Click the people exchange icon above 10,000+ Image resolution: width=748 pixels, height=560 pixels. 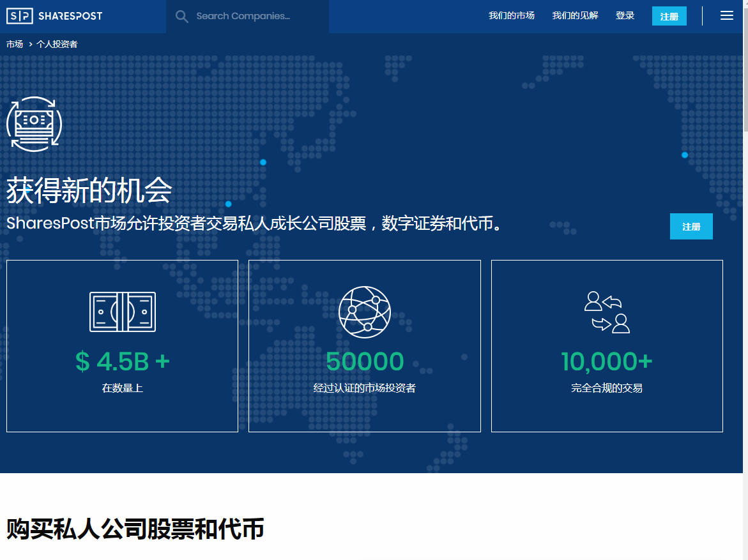pyautogui.click(x=607, y=312)
